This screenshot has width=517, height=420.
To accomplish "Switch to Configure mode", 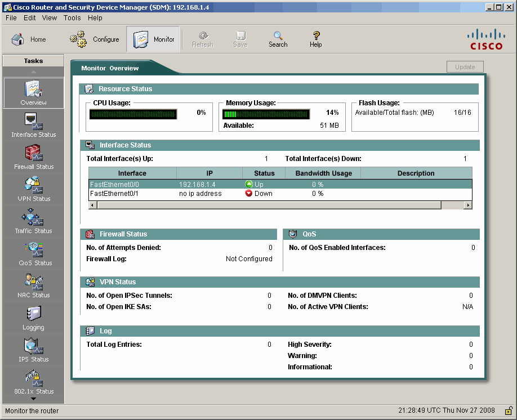I will 94,39.
